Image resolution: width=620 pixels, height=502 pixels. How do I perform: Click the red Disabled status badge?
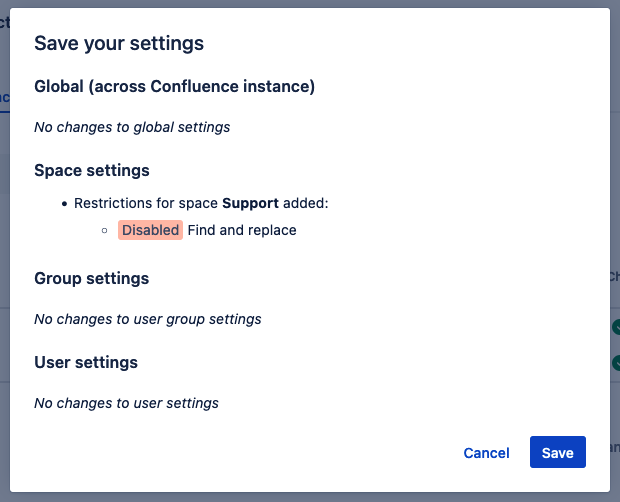pos(150,230)
